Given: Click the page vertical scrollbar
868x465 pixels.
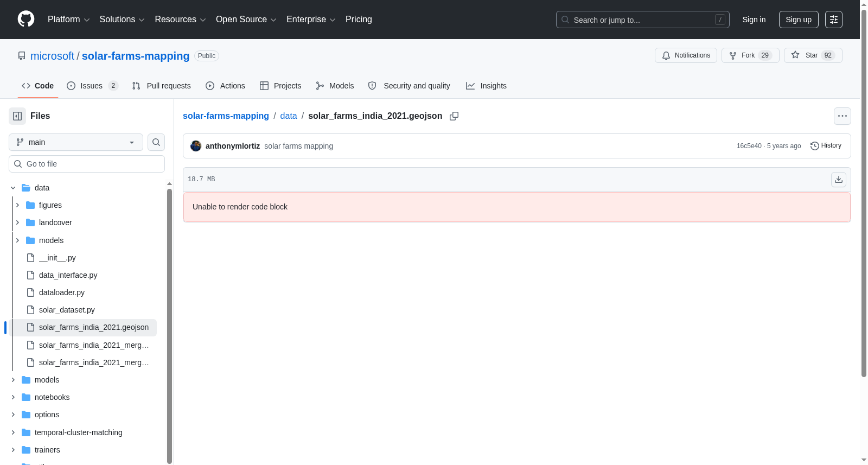Looking at the screenshot, I should (x=864, y=193).
